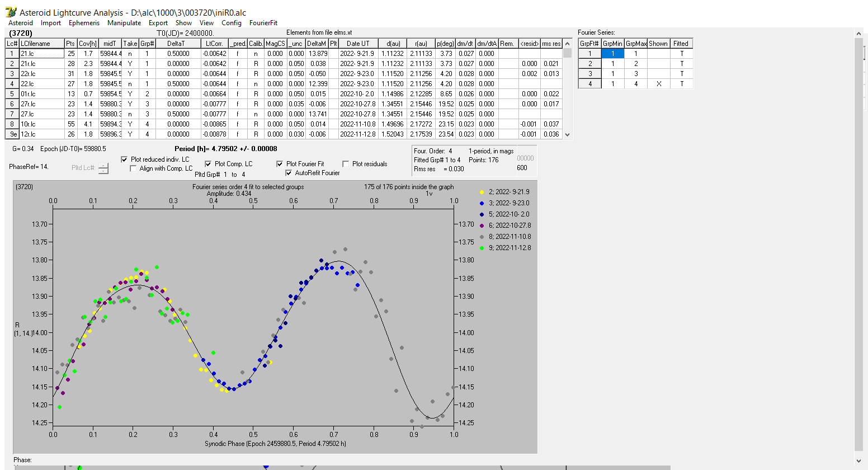Open the Show menu
The height and width of the screenshot is (470, 868).
(183, 23)
